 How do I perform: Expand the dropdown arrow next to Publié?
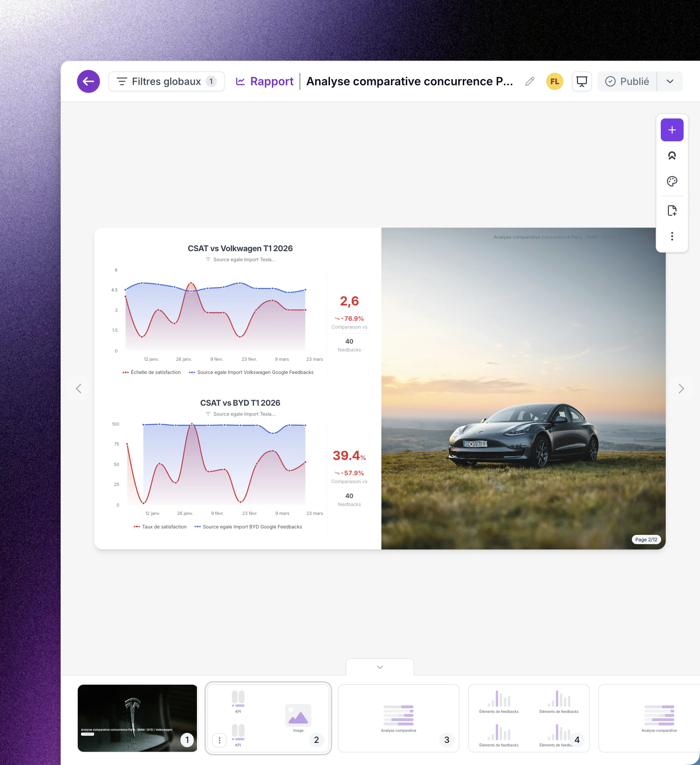coord(670,81)
